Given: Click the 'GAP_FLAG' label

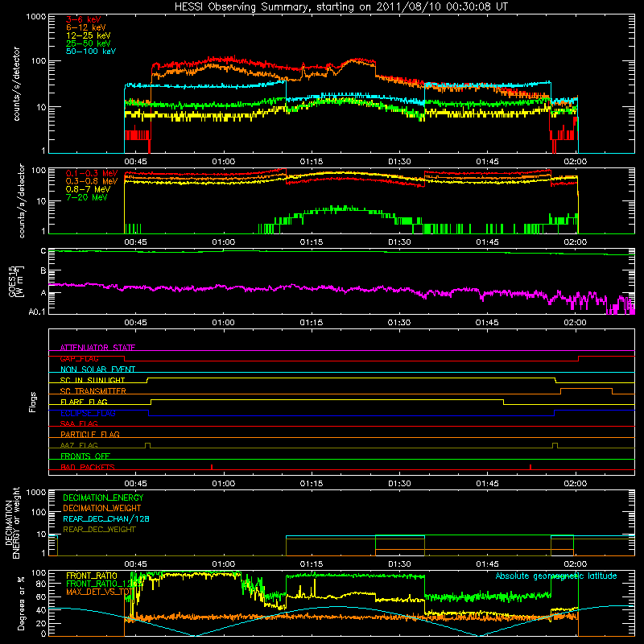Looking at the screenshot, I should (79, 358).
